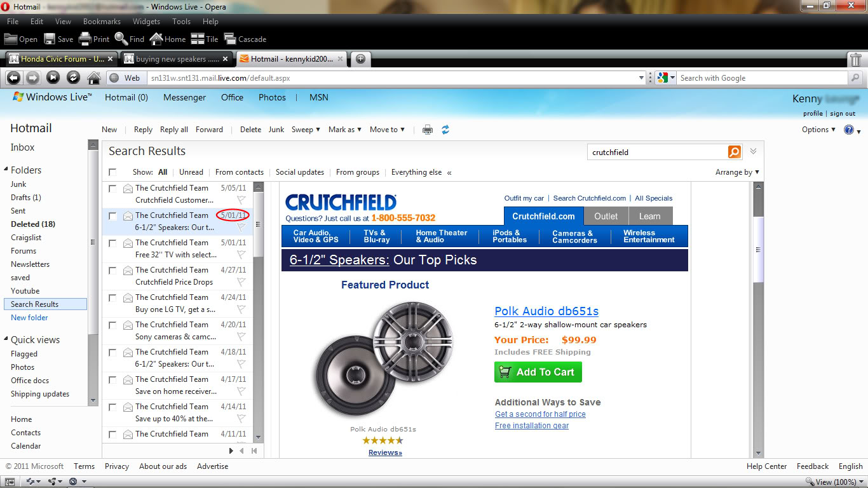Open a new tab with the plus button
Image resolution: width=868 pixels, height=488 pixels.
360,59
